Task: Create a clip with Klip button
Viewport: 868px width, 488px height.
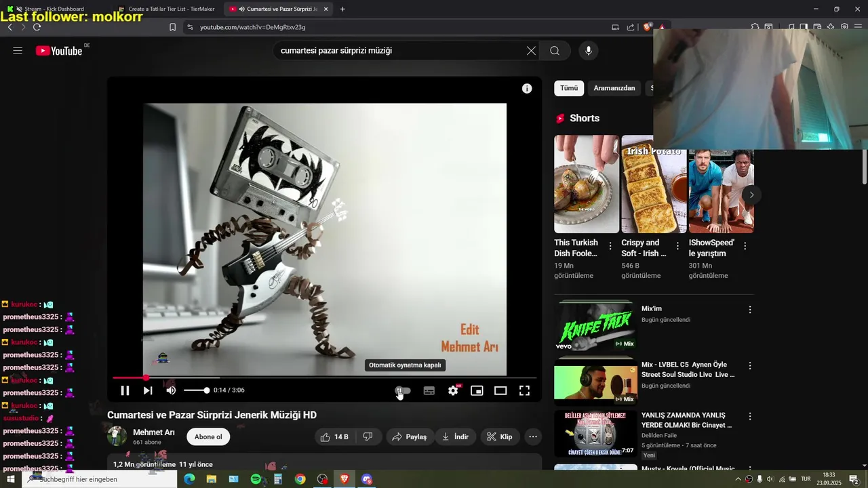Action: click(x=500, y=437)
